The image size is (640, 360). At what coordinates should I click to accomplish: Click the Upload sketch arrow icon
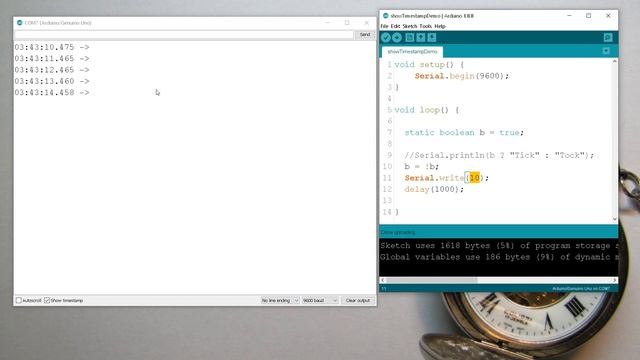[397, 38]
